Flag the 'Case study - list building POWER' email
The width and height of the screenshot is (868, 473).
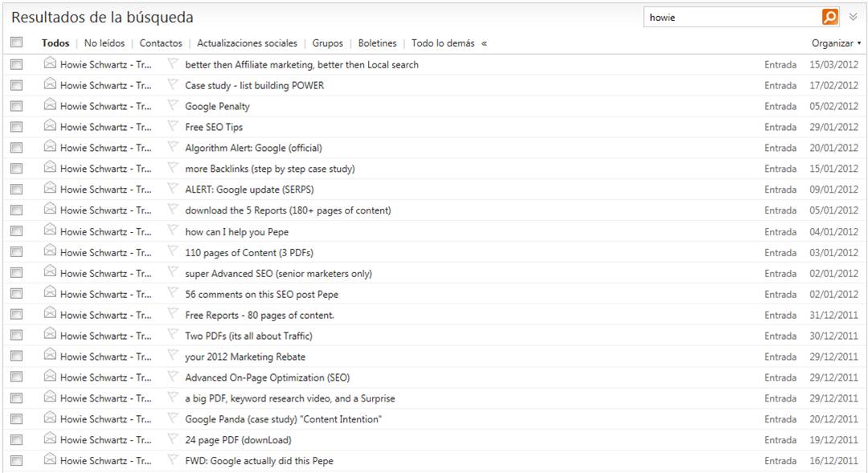[x=173, y=84]
